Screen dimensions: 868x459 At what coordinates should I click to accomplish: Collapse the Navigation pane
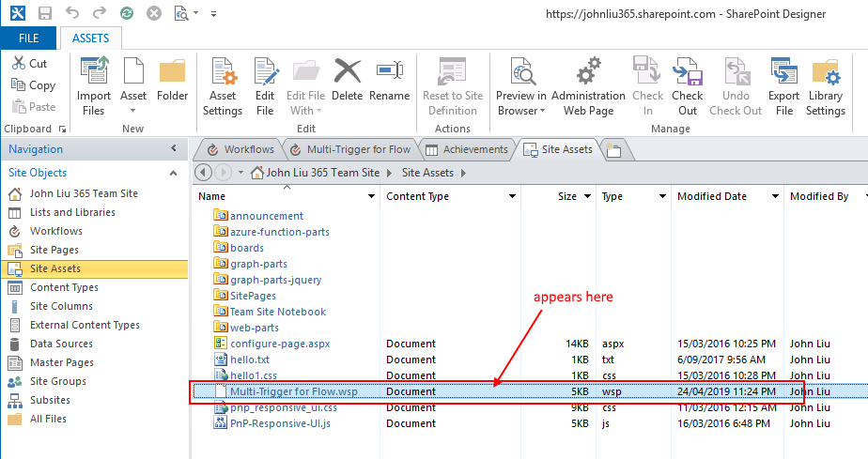click(x=173, y=149)
